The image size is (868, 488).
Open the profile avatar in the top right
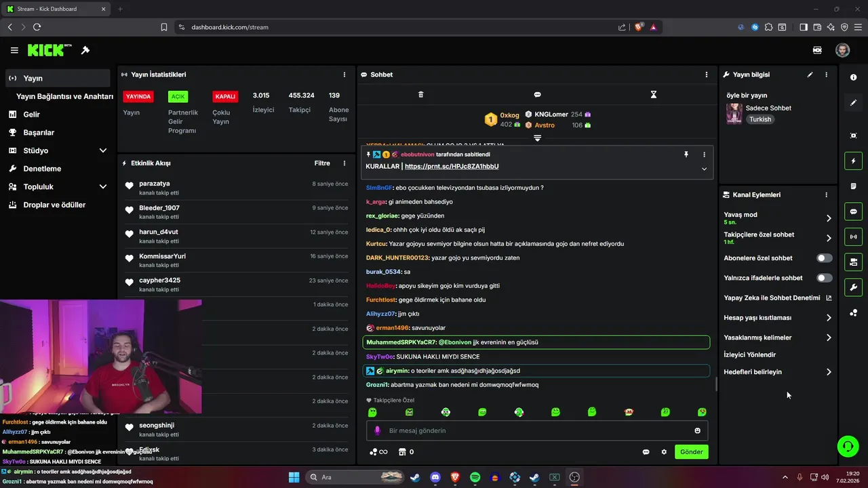pos(842,50)
